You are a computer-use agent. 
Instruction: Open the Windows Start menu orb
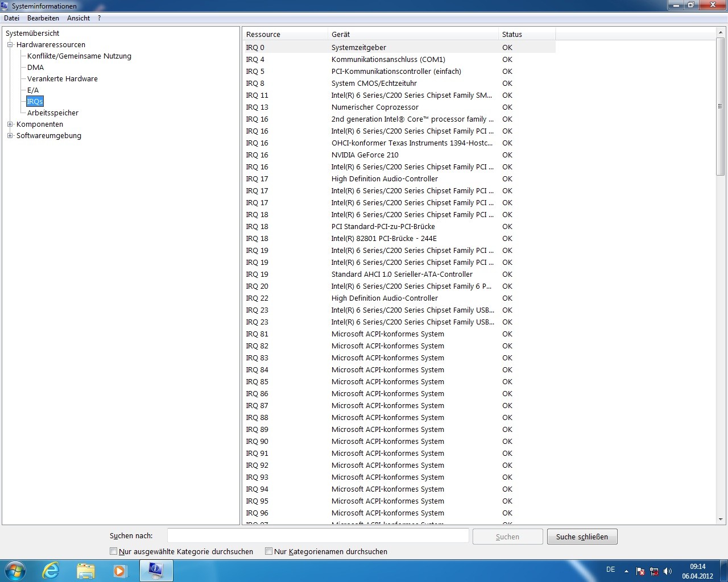coord(15,571)
